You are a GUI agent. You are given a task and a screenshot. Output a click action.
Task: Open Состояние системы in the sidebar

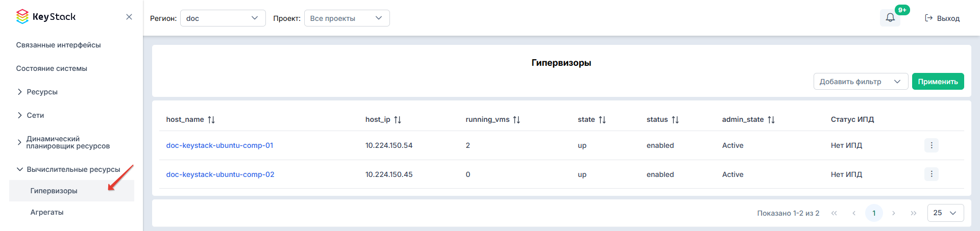[52, 68]
